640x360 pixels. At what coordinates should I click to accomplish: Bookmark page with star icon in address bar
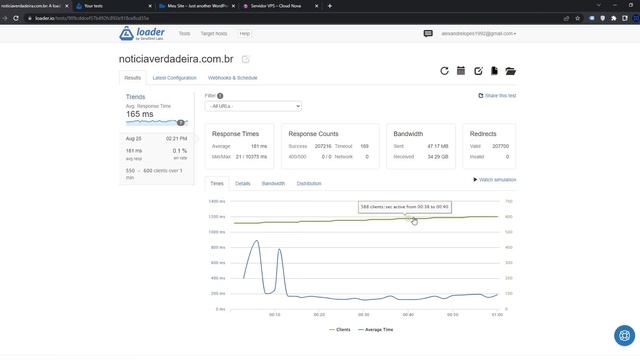[577, 18]
